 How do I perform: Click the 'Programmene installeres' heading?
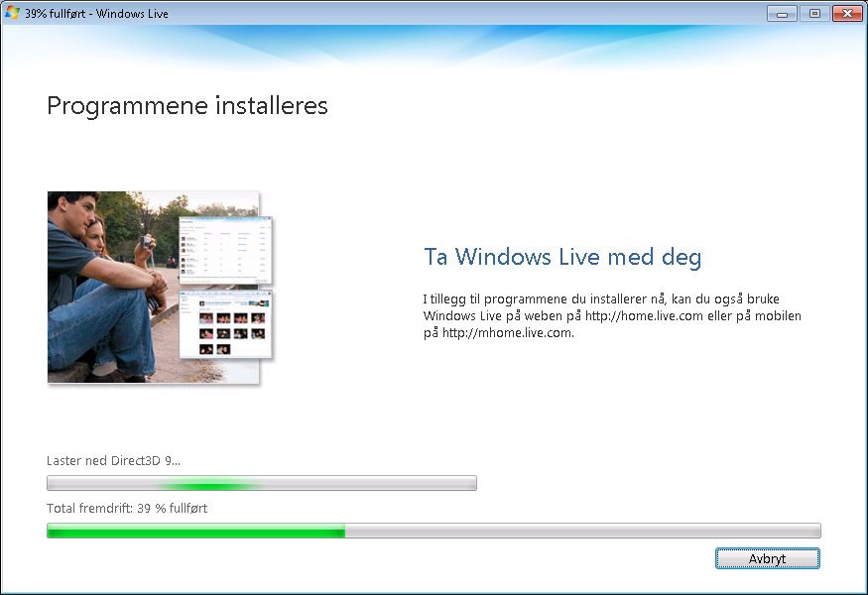[187, 105]
